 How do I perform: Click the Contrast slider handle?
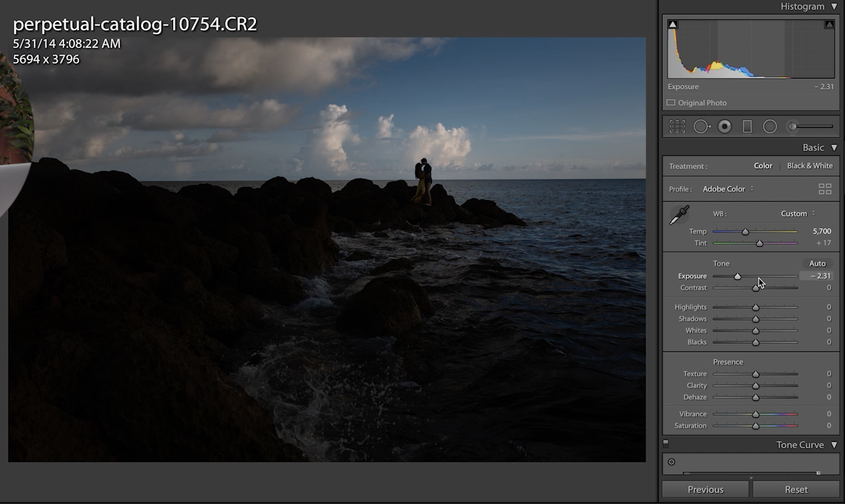click(755, 288)
